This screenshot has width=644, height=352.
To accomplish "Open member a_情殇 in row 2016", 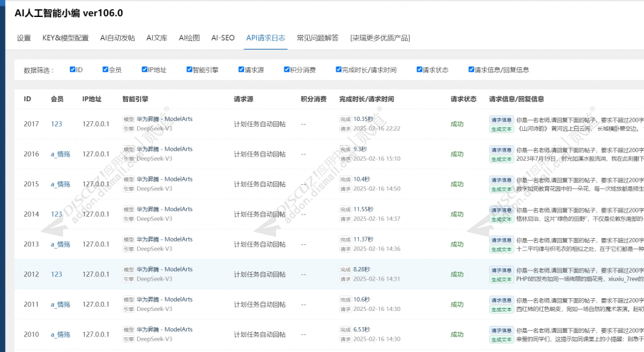I will 60,154.
